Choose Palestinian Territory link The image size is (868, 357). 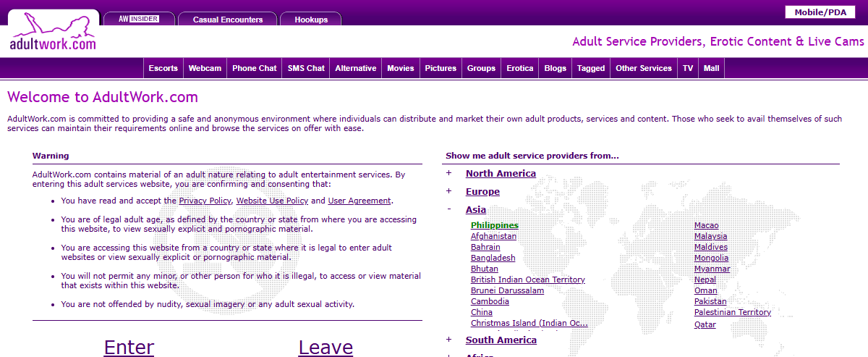[733, 312]
